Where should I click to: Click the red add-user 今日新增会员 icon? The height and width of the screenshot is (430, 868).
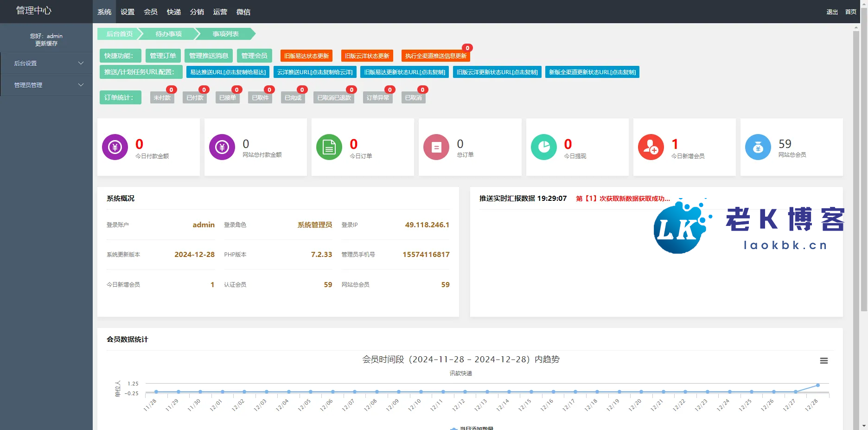click(651, 147)
